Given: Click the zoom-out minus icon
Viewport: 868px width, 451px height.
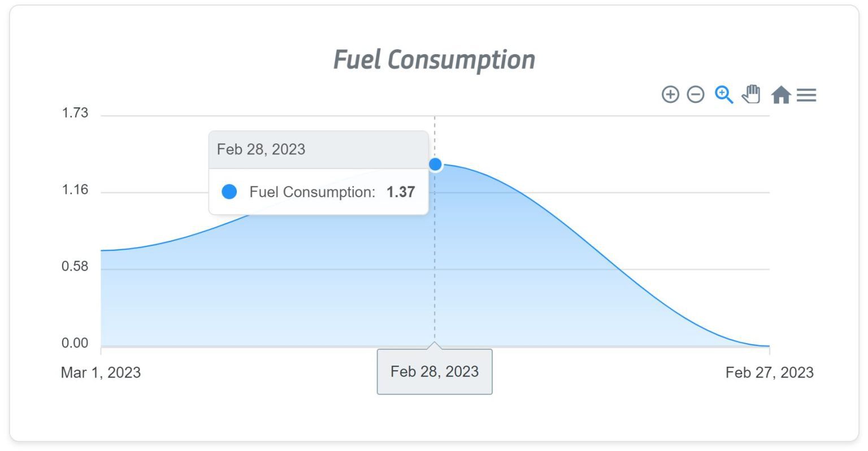Looking at the screenshot, I should (x=696, y=94).
